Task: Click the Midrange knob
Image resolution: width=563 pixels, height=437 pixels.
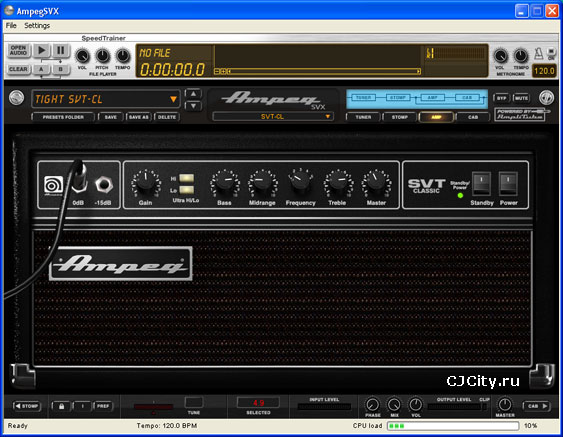Action: click(x=262, y=181)
